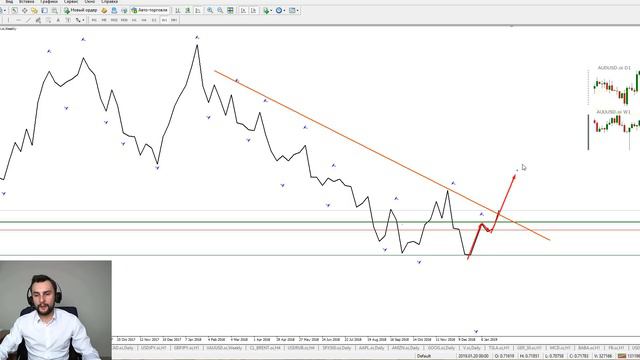Open the Market Watch panel icon
640x360 pixels.
pos(14,10)
